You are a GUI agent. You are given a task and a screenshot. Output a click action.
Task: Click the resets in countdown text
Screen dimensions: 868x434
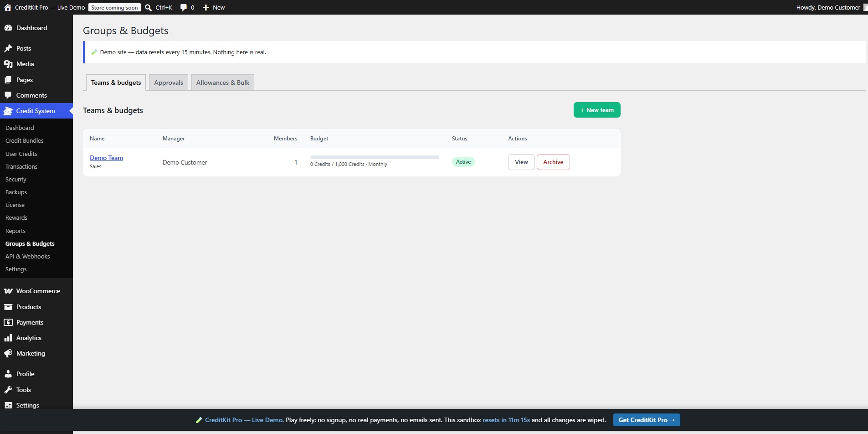click(506, 420)
